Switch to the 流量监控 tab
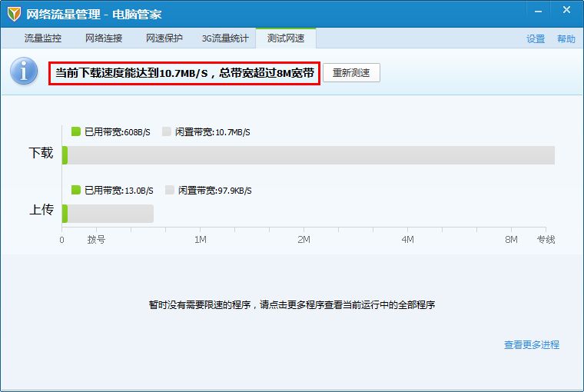 pos(43,38)
